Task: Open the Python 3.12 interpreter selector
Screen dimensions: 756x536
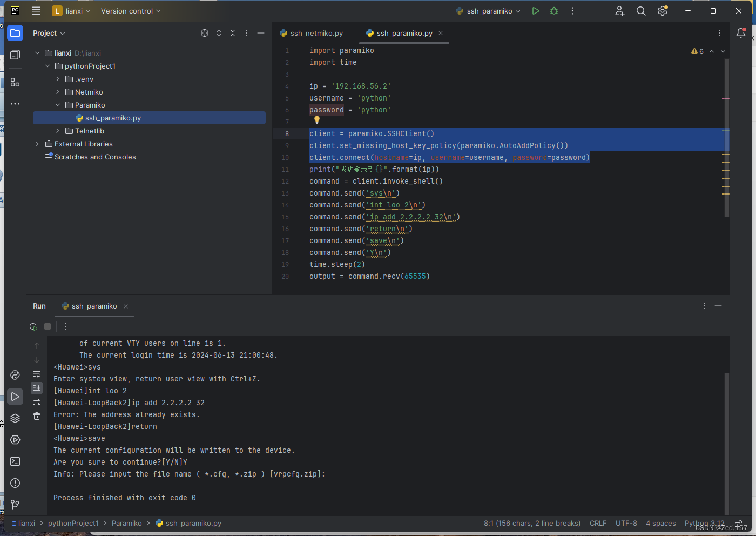Action: pyautogui.click(x=704, y=523)
